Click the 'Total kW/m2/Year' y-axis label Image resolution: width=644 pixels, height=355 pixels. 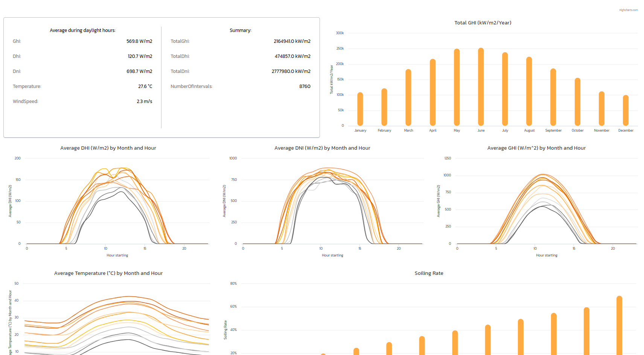click(x=332, y=79)
